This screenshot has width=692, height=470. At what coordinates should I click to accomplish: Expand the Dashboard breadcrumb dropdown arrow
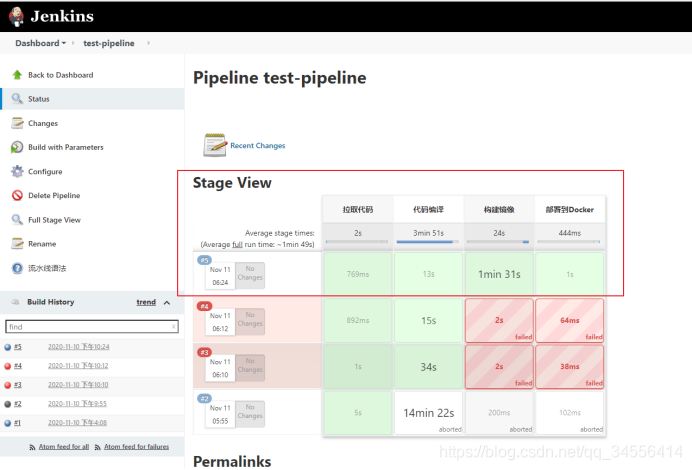click(64, 44)
